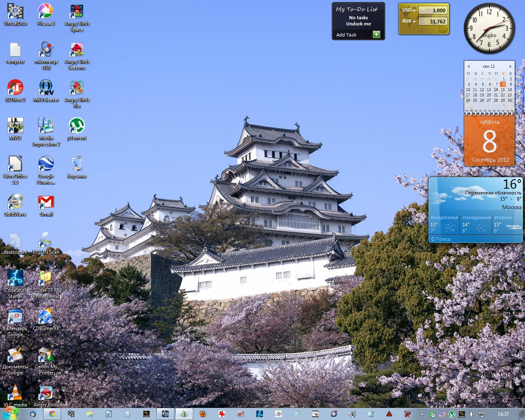This screenshot has height=420, width=525.
Task: Open the VirtualDub desktop shortcut
Action: (x=15, y=12)
